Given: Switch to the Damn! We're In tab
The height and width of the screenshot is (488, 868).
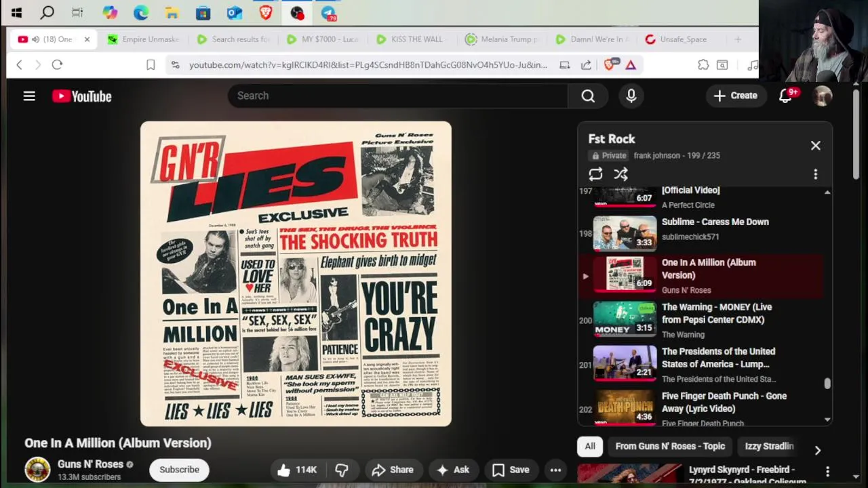Looking at the screenshot, I should point(591,39).
